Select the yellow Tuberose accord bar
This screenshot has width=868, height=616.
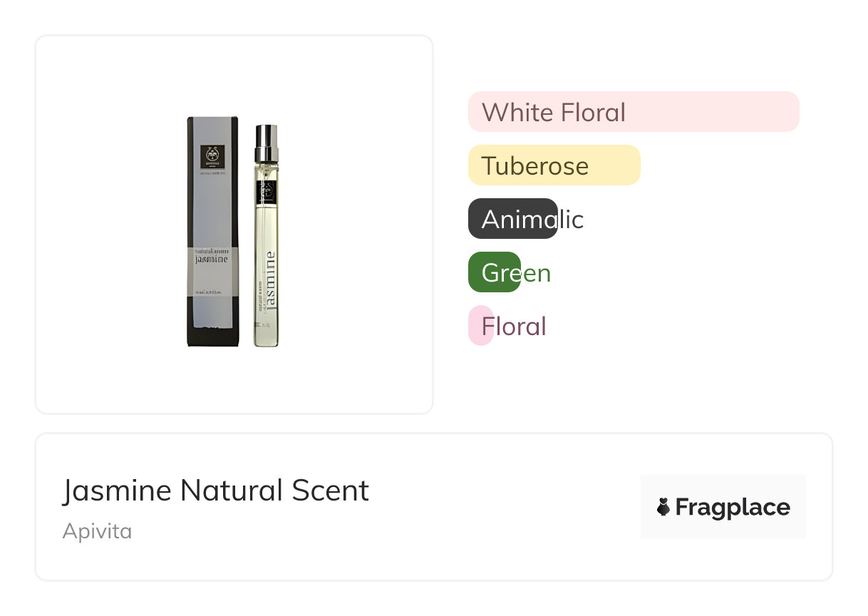(x=554, y=165)
